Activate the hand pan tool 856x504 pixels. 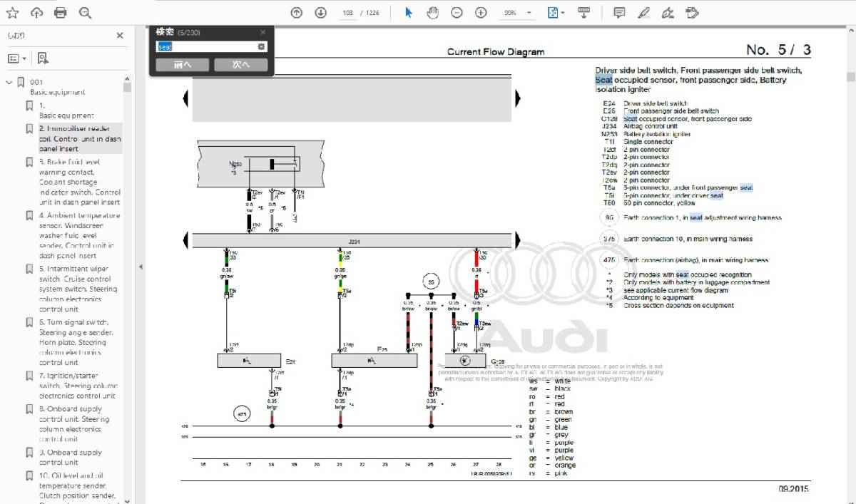click(x=432, y=13)
